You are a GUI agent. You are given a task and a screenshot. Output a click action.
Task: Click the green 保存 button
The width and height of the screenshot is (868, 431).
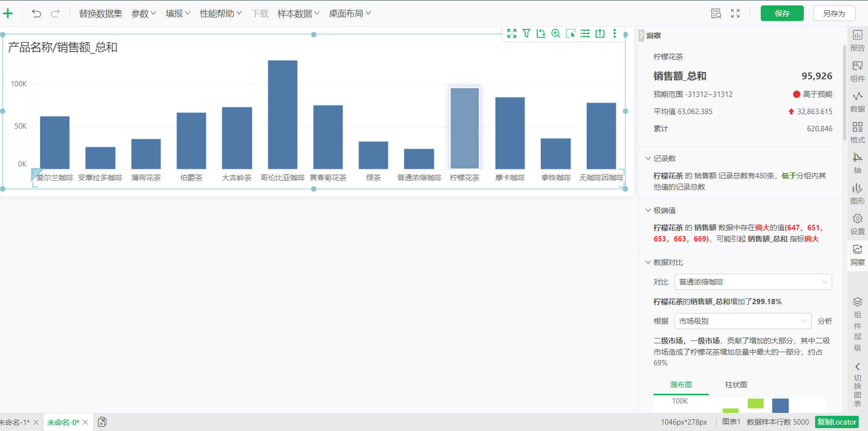782,13
